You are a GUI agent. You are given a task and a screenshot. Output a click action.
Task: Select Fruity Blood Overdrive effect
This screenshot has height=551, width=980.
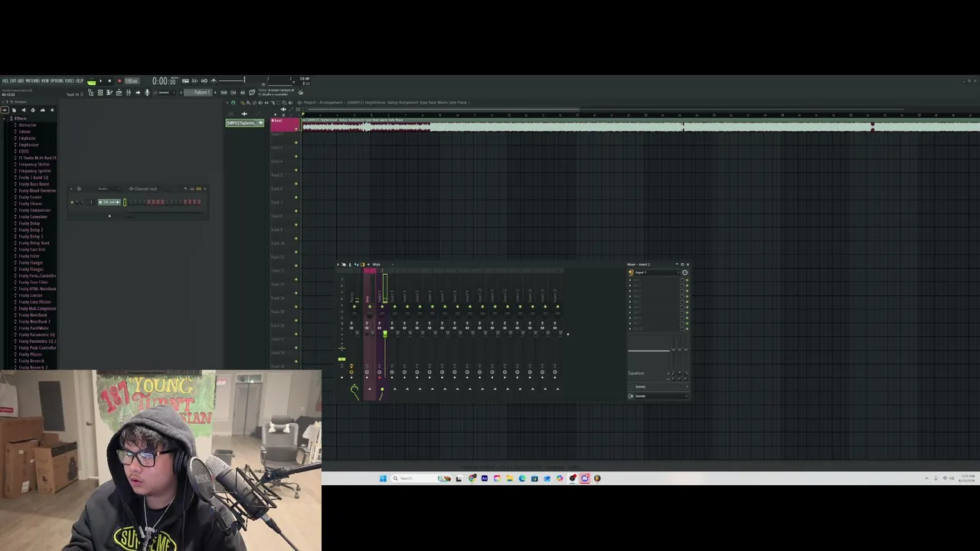click(x=38, y=191)
